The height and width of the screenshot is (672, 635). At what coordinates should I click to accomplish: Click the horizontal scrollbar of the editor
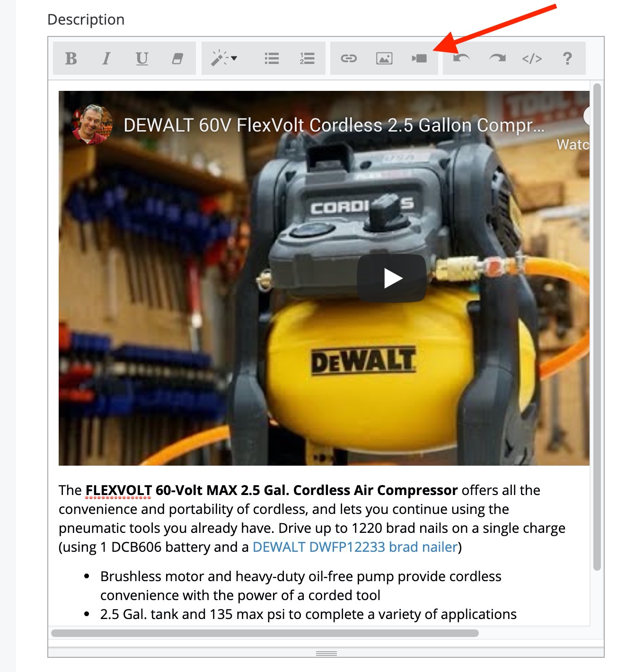click(265, 633)
